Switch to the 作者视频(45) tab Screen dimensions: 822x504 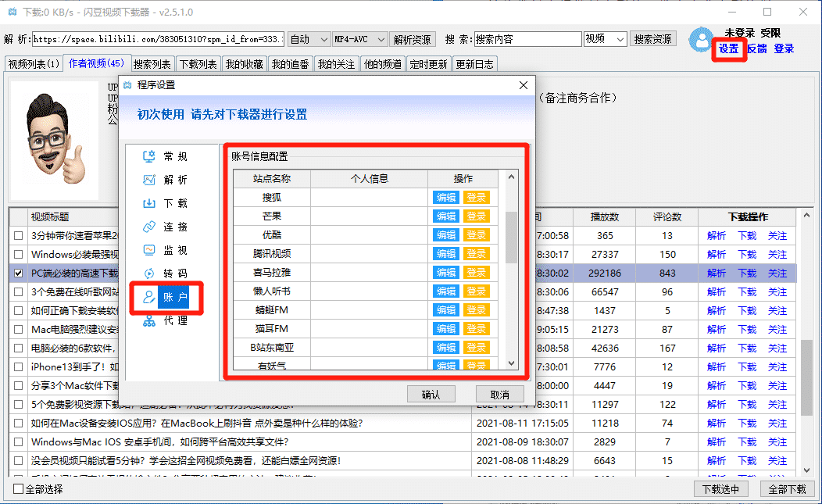[x=96, y=63]
